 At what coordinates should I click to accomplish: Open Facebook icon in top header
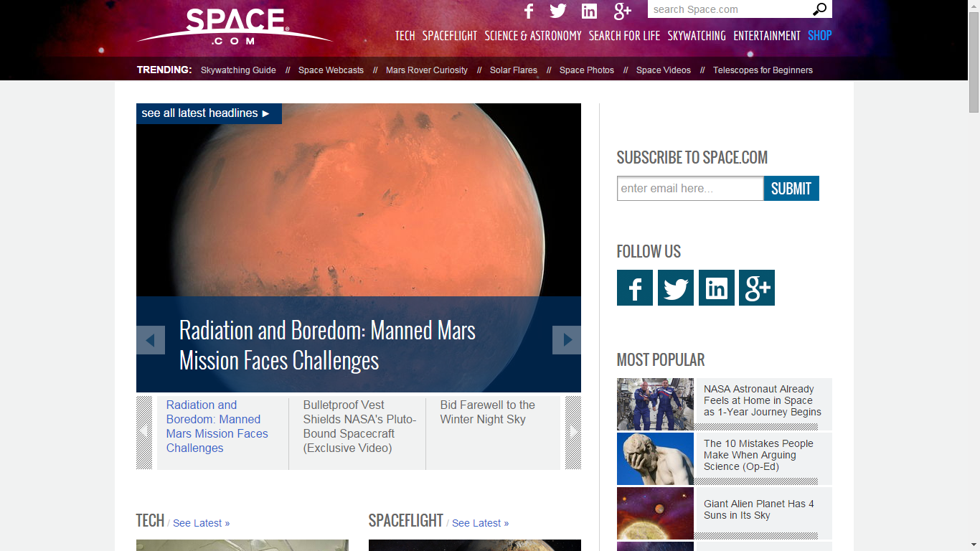coord(529,11)
